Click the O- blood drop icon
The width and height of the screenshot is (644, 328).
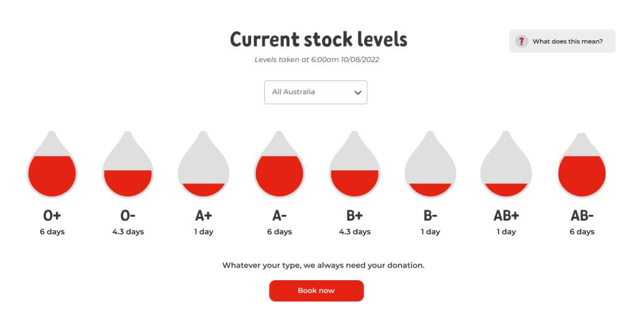[128, 167]
